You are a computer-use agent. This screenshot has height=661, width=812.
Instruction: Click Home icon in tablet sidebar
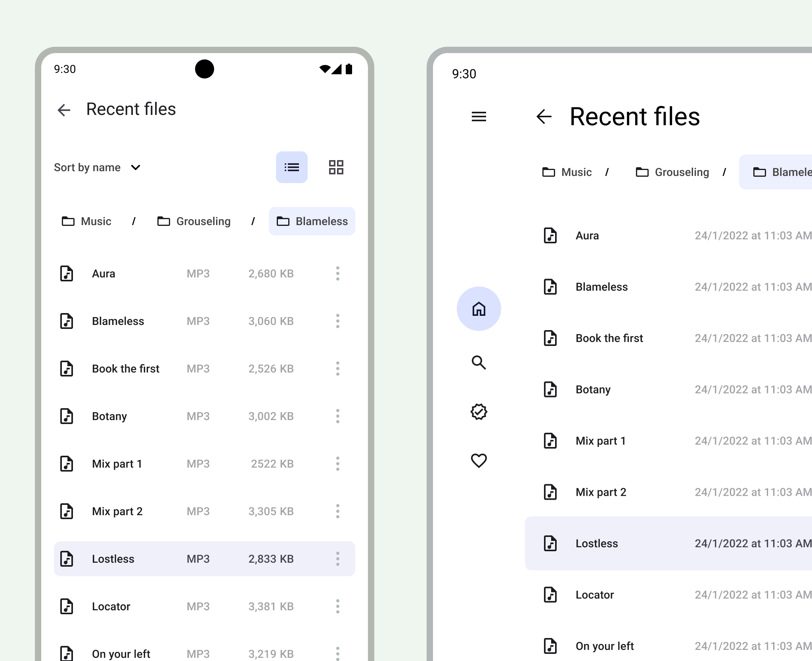pyautogui.click(x=479, y=309)
